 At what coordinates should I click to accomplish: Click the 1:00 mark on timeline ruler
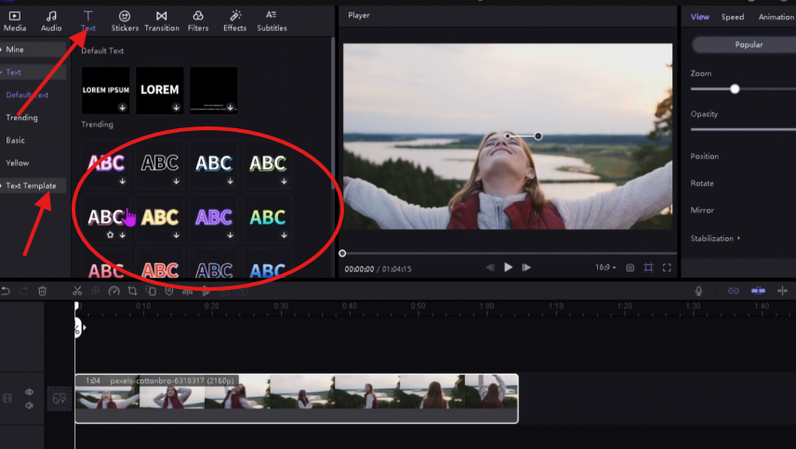click(x=487, y=306)
